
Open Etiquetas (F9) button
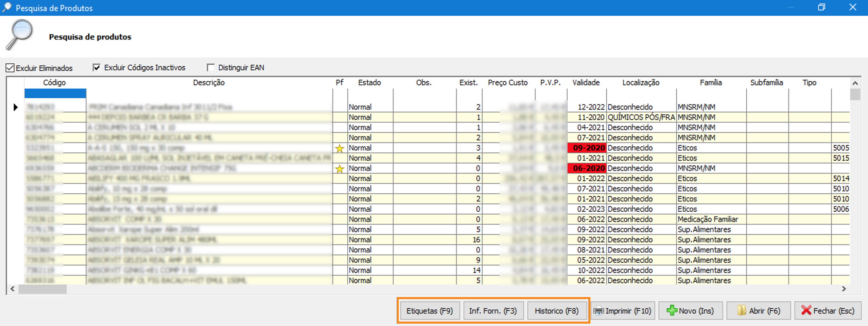tap(430, 311)
